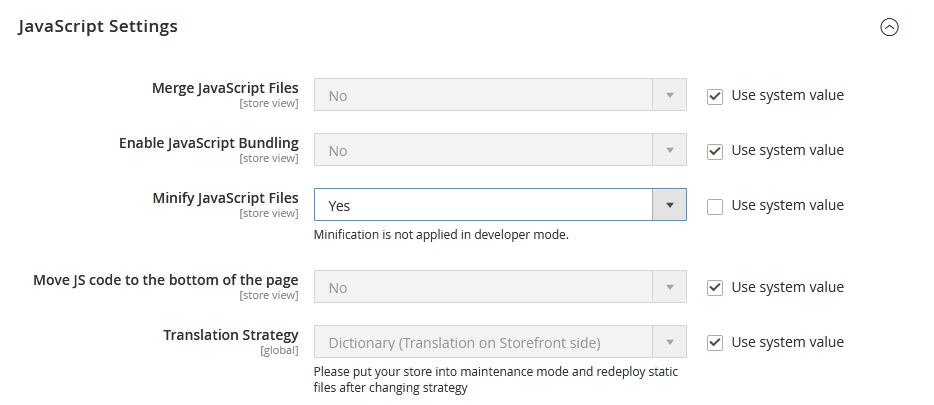Open the Minify JavaScript Files dropdown
Image resolution: width=934 pixels, height=405 pixels.
click(500, 206)
